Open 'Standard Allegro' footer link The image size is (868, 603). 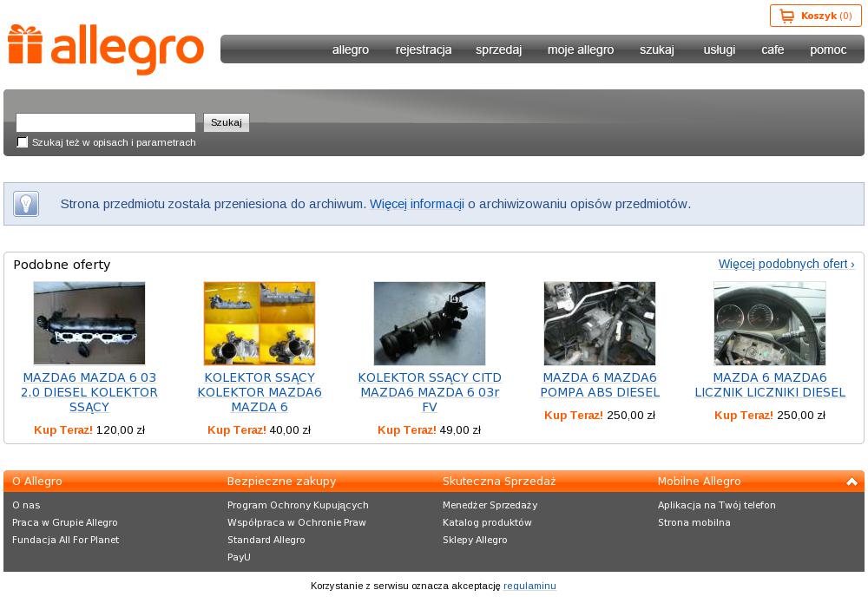pyautogui.click(x=266, y=540)
